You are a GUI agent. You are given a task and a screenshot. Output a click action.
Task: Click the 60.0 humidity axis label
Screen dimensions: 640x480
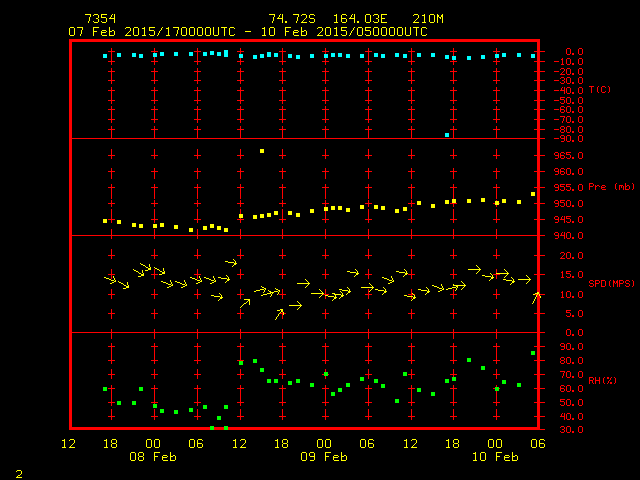pos(571,389)
